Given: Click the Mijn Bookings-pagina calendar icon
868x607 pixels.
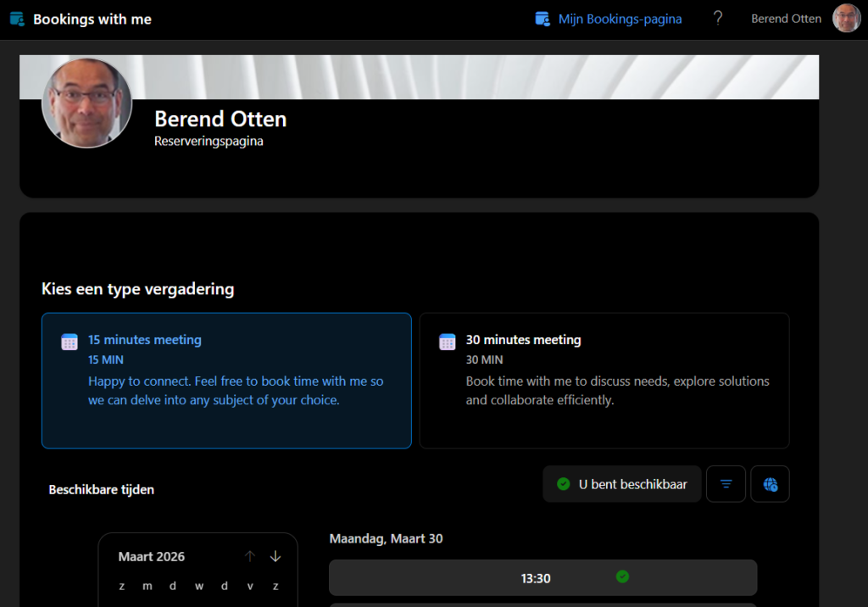Looking at the screenshot, I should [543, 19].
